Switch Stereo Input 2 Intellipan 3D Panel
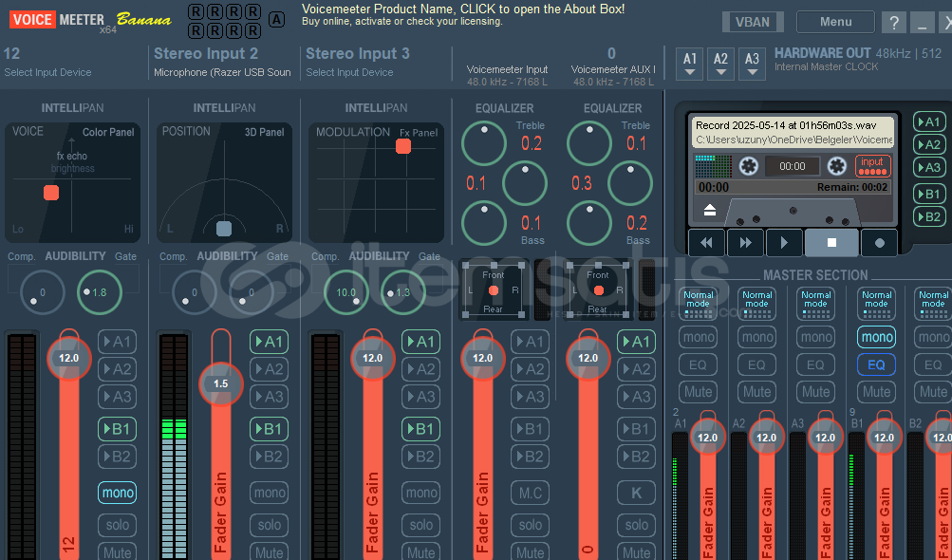 click(x=264, y=132)
